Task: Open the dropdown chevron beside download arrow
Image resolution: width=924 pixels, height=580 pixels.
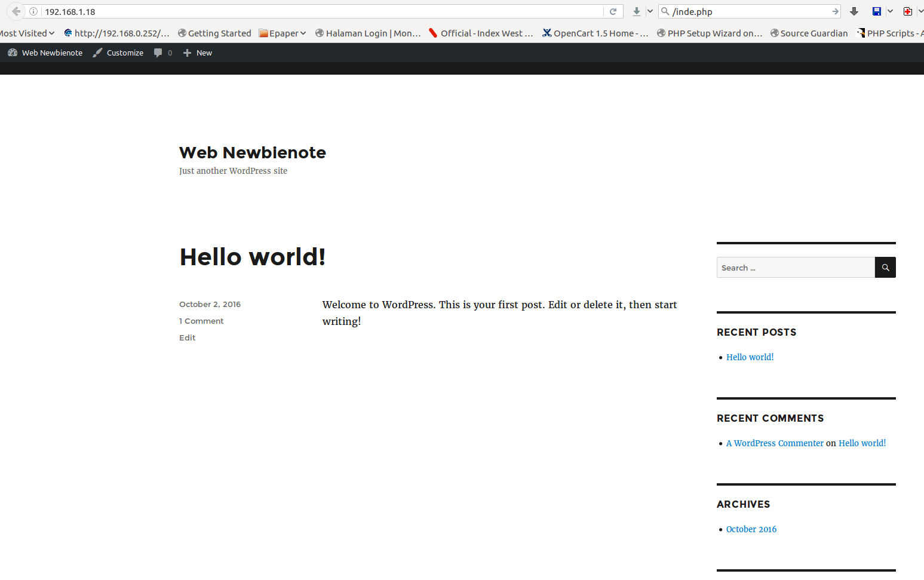Action: 650,11
